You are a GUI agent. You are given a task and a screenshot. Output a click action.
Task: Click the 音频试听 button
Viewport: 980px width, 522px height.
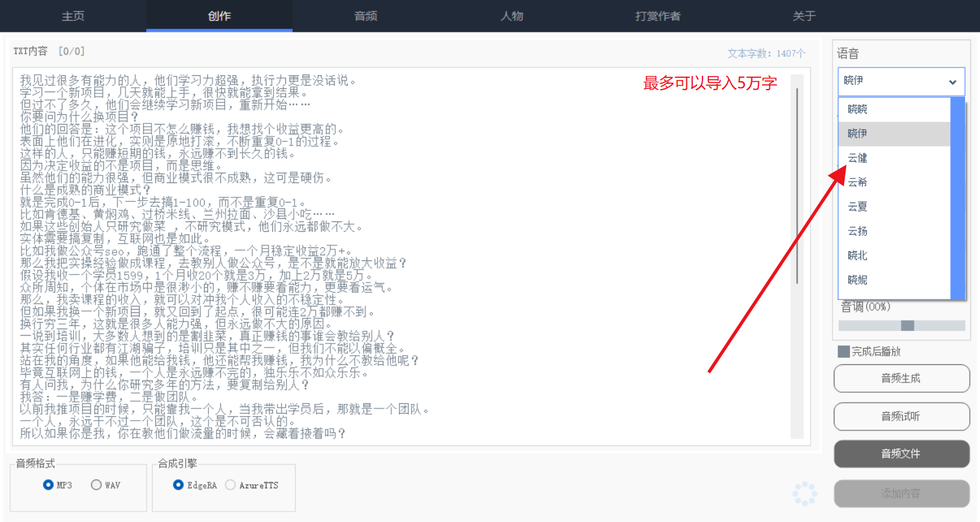[x=901, y=416]
